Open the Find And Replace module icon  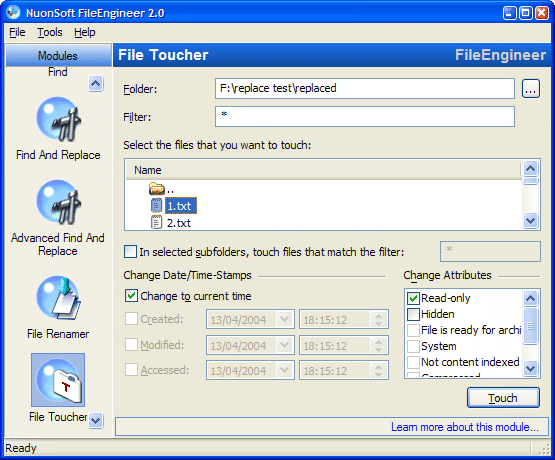coord(58,120)
